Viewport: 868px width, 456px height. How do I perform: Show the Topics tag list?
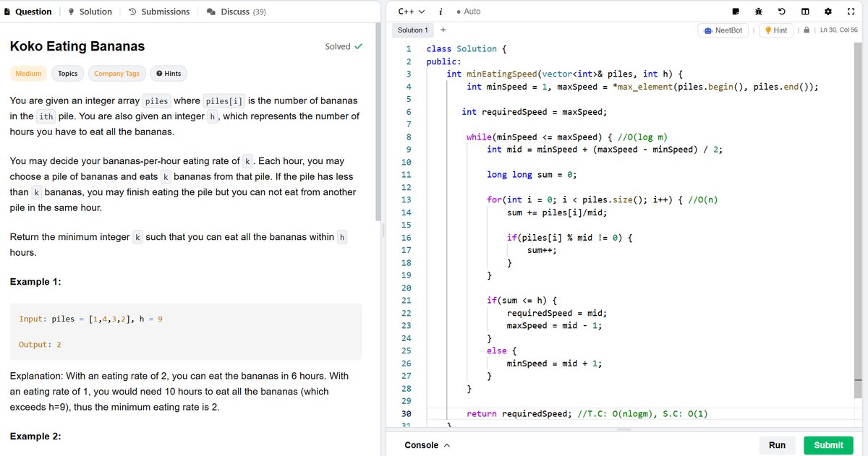click(67, 74)
